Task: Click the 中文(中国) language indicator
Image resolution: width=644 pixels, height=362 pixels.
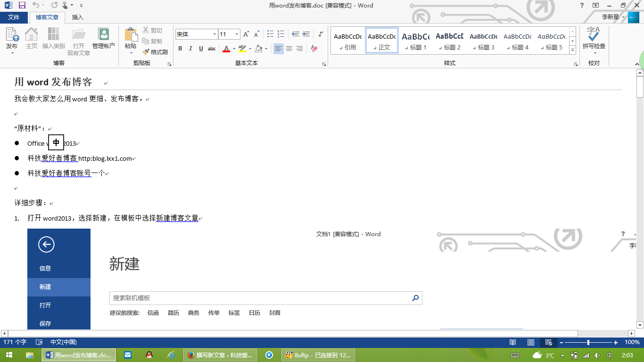Action: pyautogui.click(x=64, y=342)
